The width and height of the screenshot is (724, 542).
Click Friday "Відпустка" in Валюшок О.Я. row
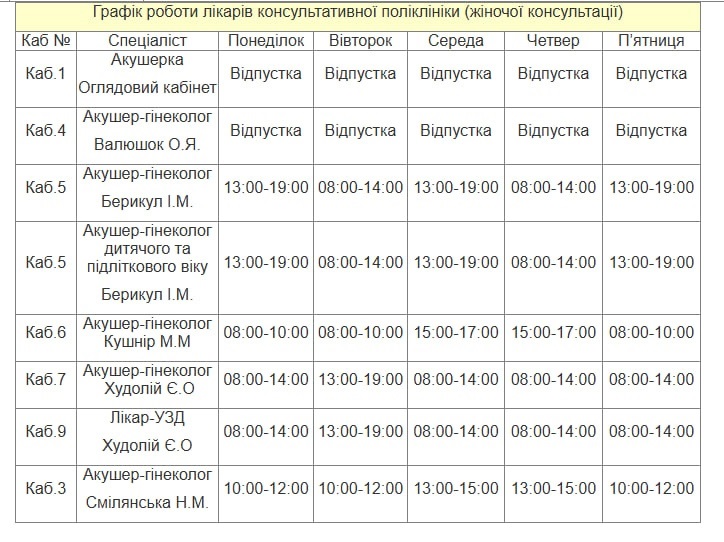point(650,131)
